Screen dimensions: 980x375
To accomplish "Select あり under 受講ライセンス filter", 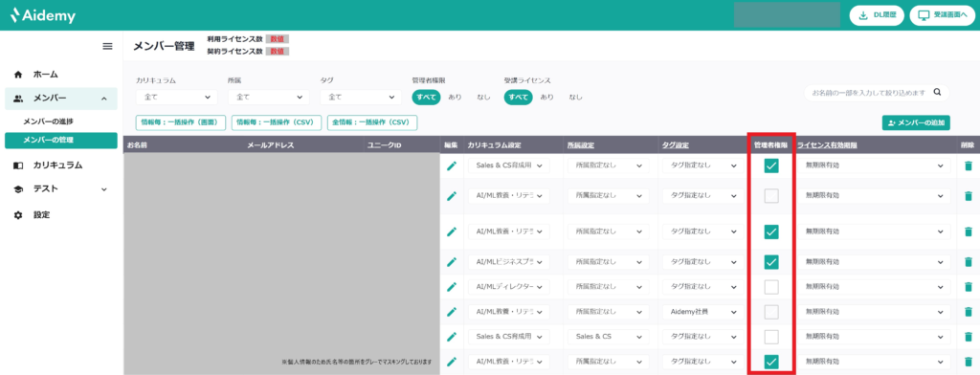I will (546, 97).
